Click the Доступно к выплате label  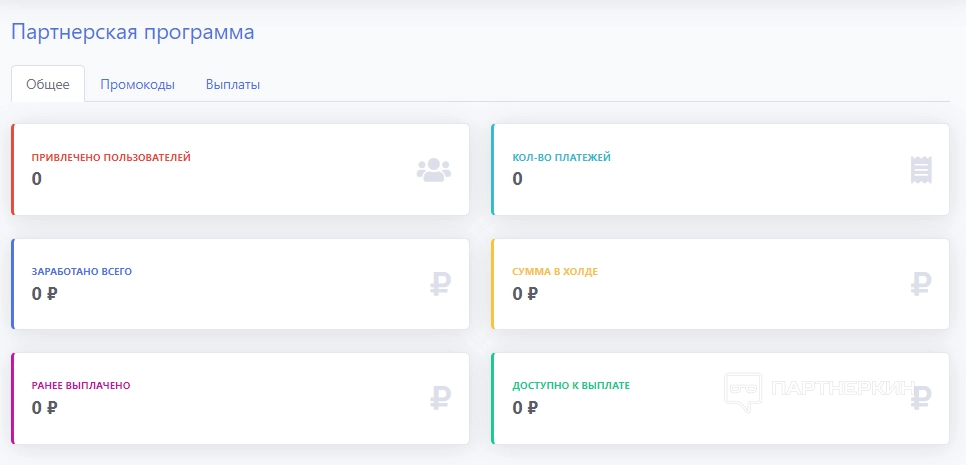click(571, 385)
